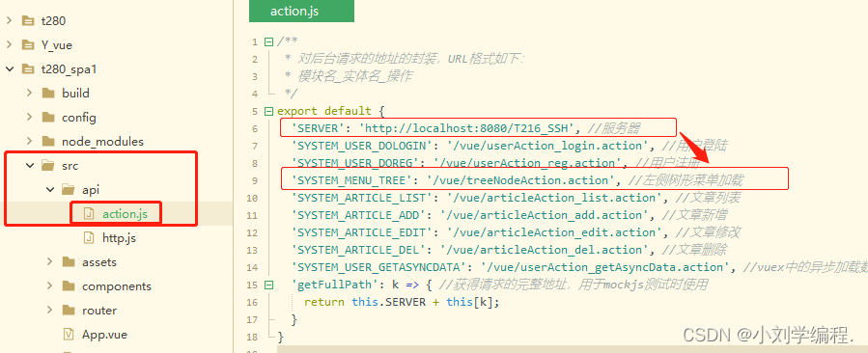
Task: Click line number 16 in the gutter
Action: point(252,303)
